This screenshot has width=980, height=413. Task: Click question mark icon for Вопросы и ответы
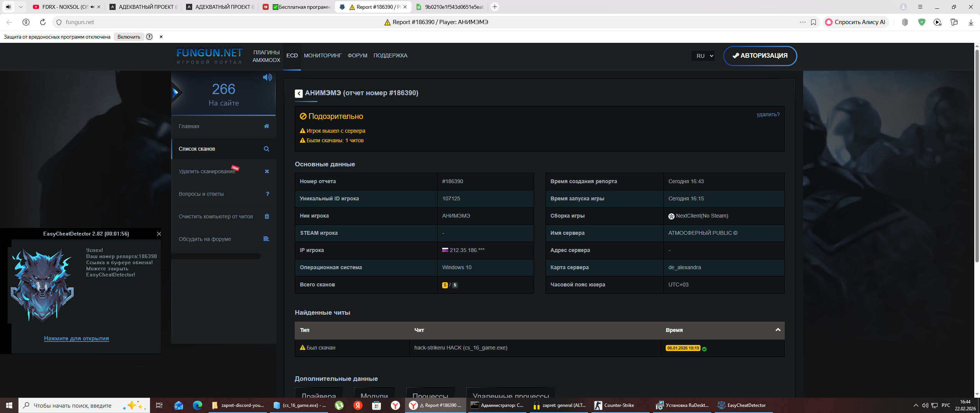coord(267,194)
